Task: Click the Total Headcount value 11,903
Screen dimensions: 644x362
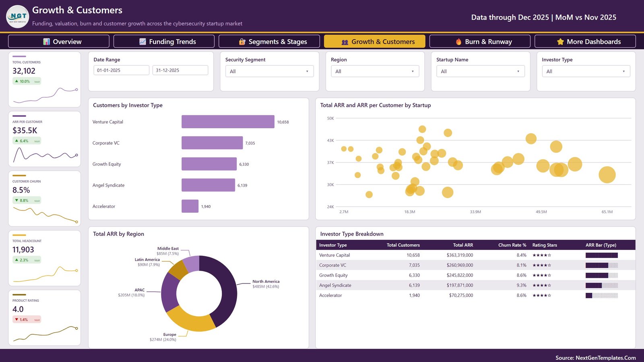Action: click(x=23, y=249)
